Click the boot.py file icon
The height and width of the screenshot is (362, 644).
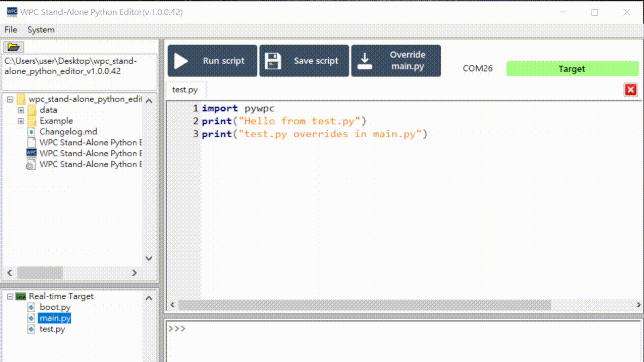pyautogui.click(x=31, y=307)
